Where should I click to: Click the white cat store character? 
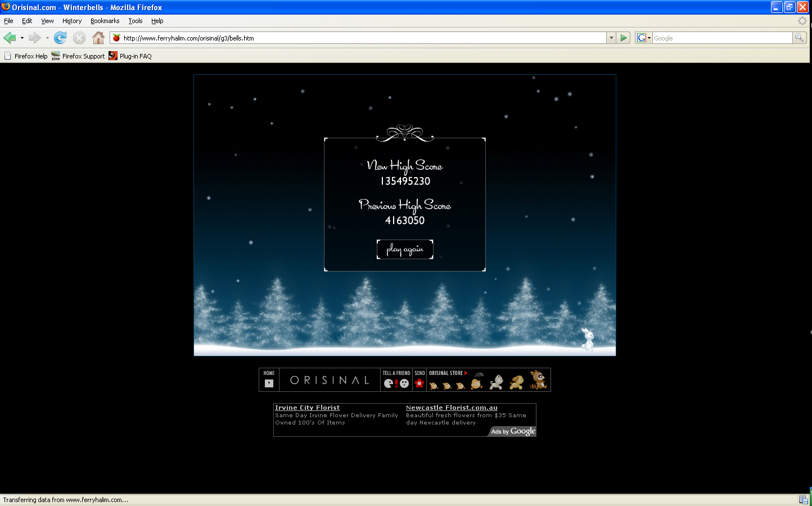(497, 382)
